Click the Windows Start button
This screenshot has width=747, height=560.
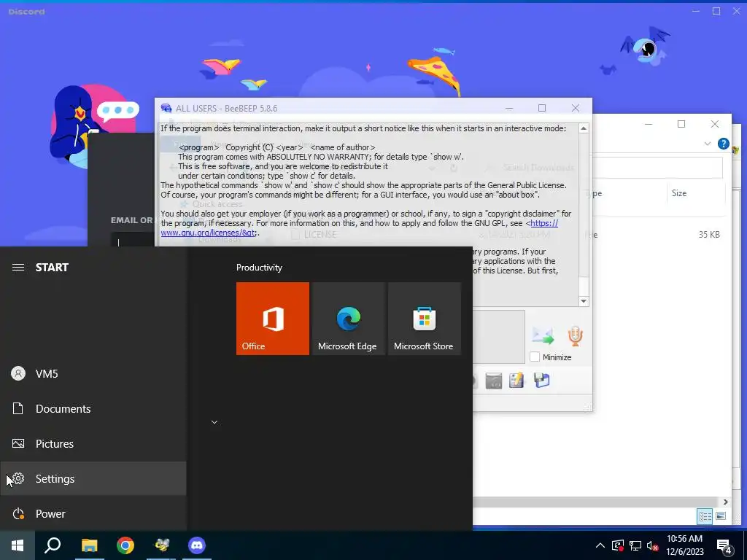click(18, 545)
